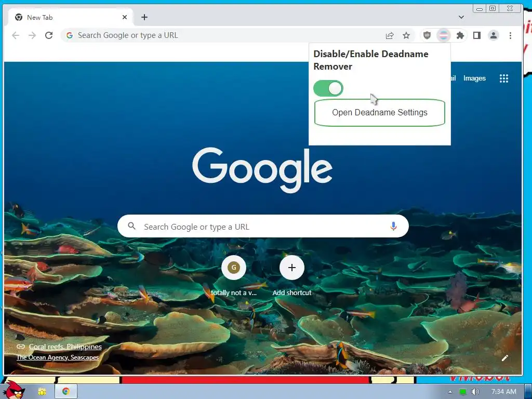Open Coral reefs, Philippines link
Viewport: 532px width, 399px height.
[65, 347]
